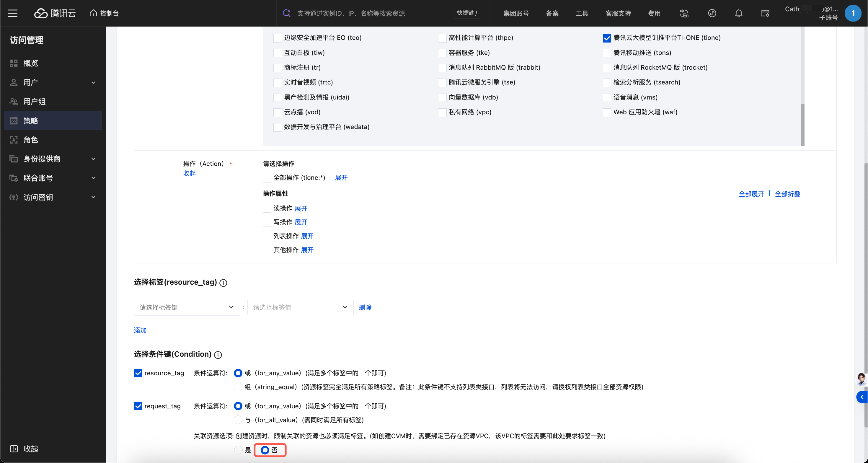
Task: Uncheck the resource_tag condition key
Action: tap(138, 373)
